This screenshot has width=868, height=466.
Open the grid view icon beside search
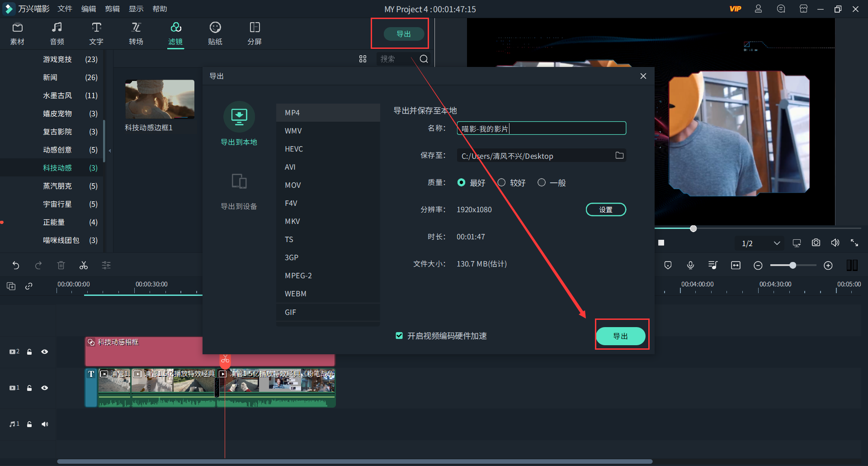click(x=363, y=58)
